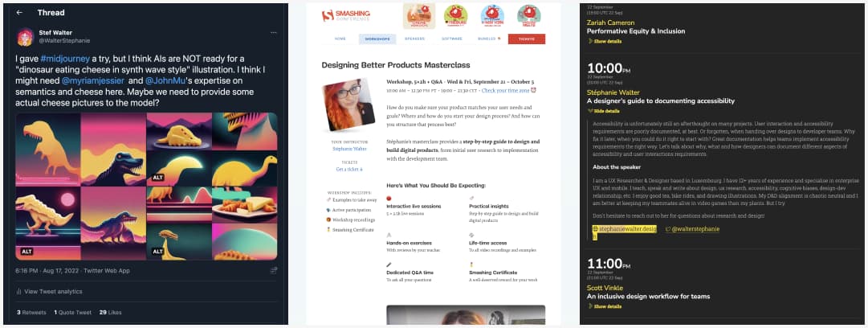Image resolution: width=868 pixels, height=328 pixels.
Task: Click Stef Walter's profile avatar
Action: (x=26, y=36)
